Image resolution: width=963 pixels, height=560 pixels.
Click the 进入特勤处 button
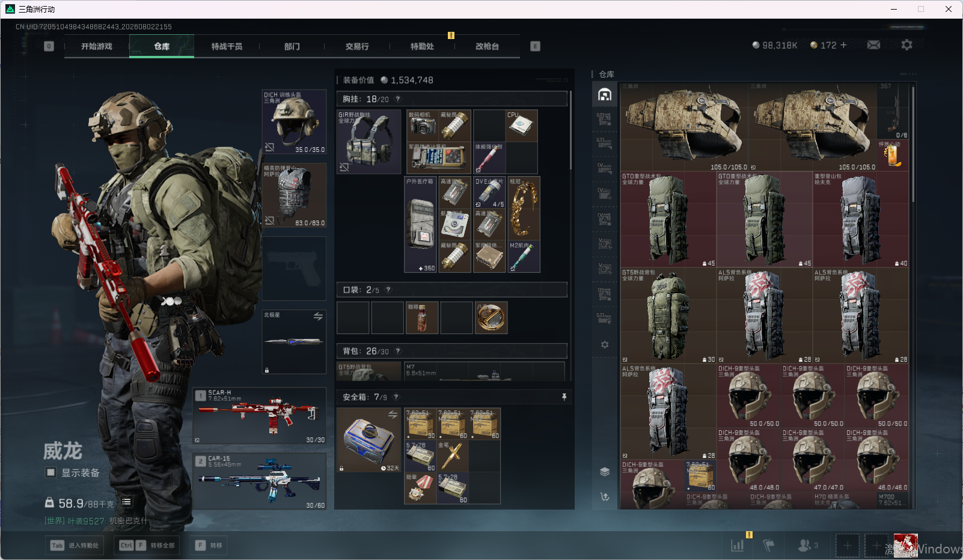point(75,546)
